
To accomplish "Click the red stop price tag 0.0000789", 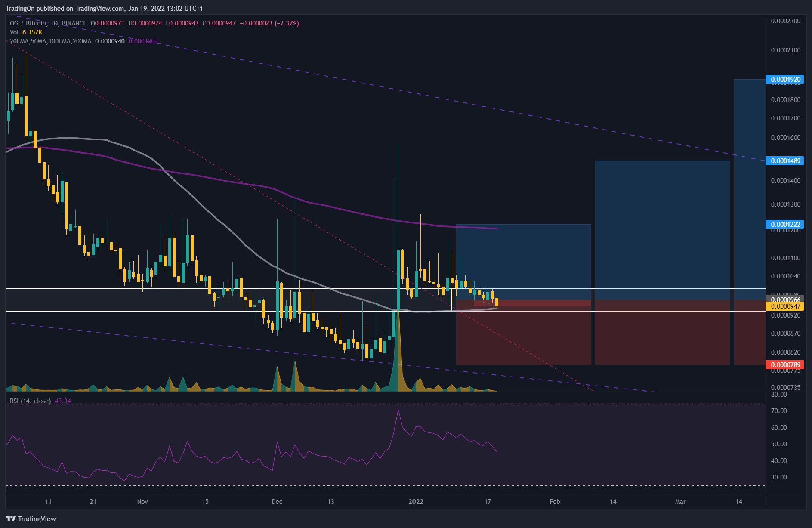I will pos(786,365).
